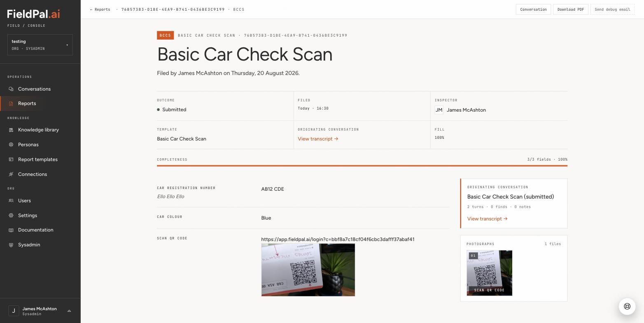Click the Basic Car Check Scan (submitted) title
The width and height of the screenshot is (644, 323).
511,197
